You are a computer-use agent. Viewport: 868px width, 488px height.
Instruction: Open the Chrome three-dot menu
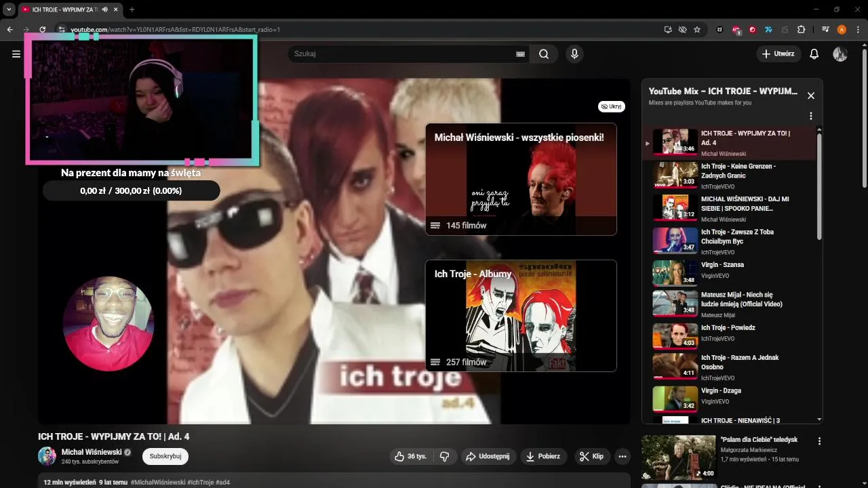pyautogui.click(x=858, y=30)
